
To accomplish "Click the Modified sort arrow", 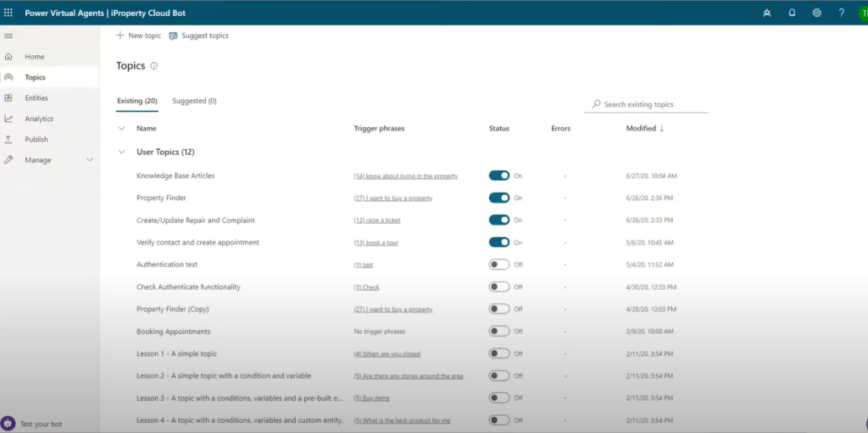I will (661, 128).
